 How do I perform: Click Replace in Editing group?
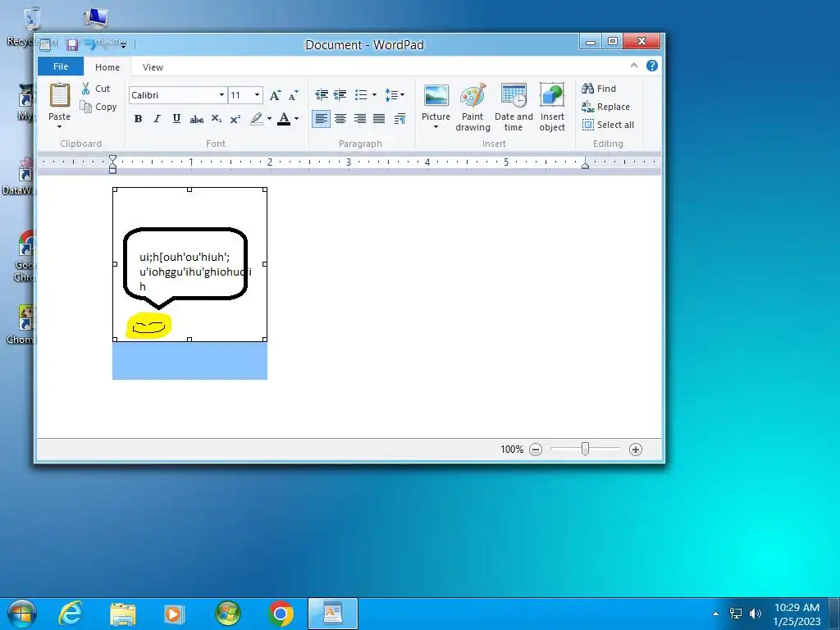pos(606,107)
